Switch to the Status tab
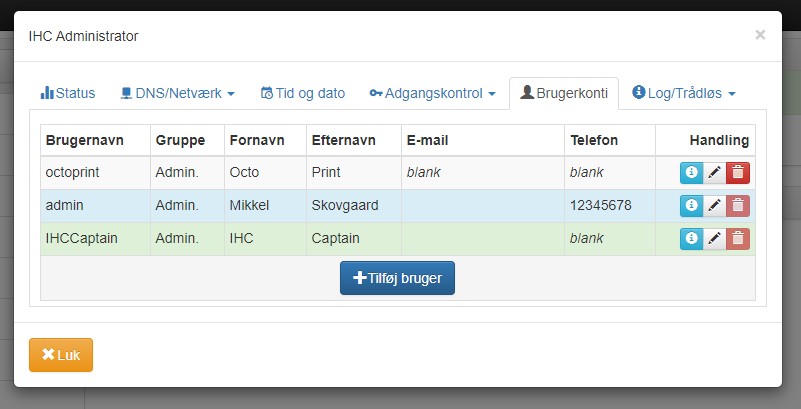This screenshot has width=801, height=409. [68, 93]
